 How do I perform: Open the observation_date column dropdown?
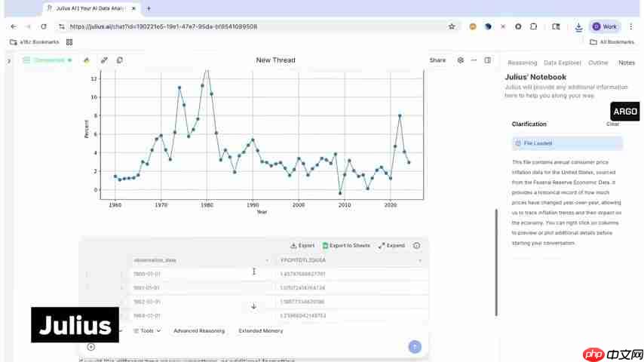click(x=267, y=260)
